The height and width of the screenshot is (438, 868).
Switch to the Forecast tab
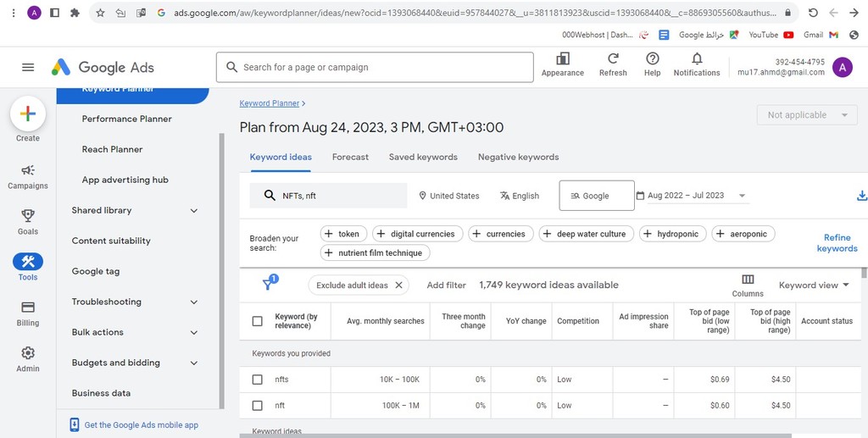pos(350,157)
